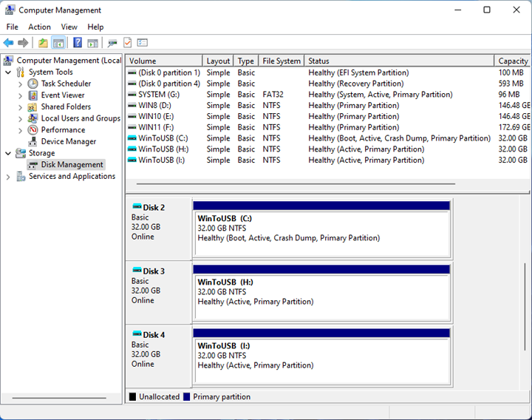Image resolution: width=532 pixels, height=420 pixels.
Task: Select the (Disk 0 partition 4) row
Action: point(328,84)
